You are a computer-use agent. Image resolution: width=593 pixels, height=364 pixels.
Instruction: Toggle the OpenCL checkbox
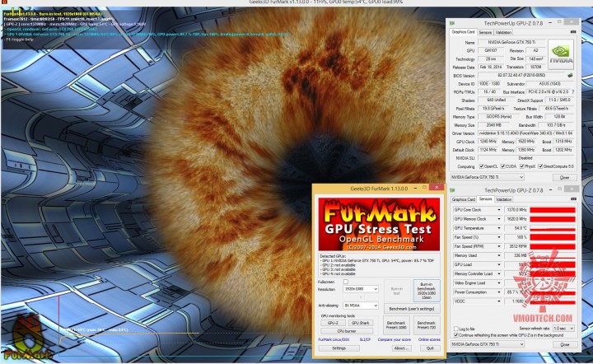482,166
